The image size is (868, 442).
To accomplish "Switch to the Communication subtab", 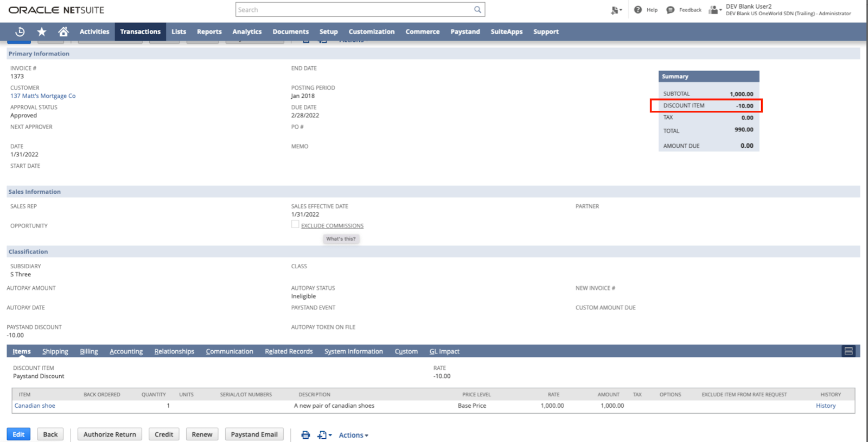I will click(229, 351).
